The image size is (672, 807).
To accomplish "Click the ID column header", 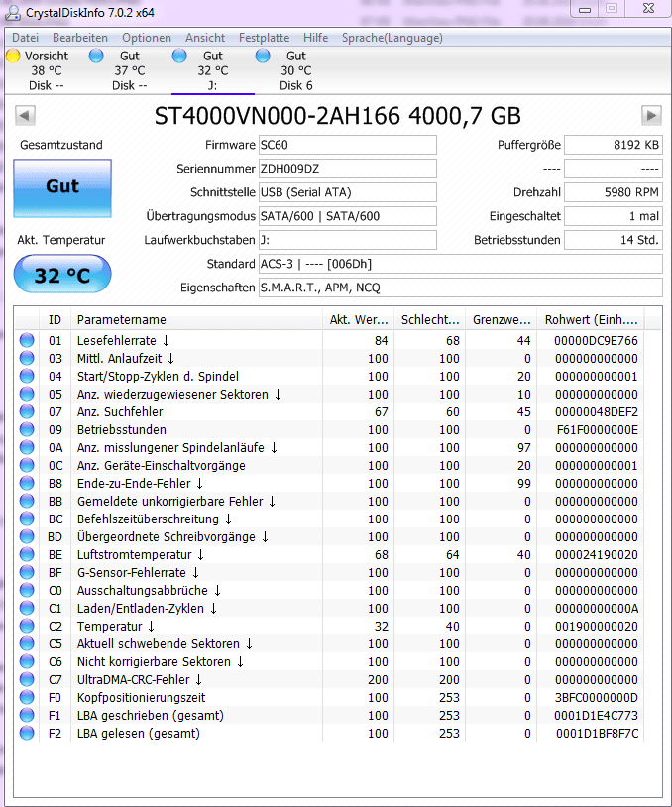I will click(x=55, y=319).
